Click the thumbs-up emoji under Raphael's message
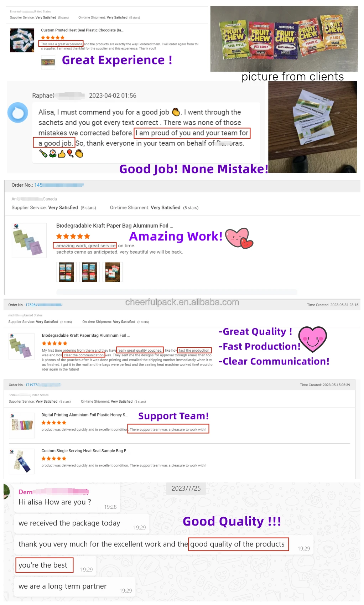The height and width of the screenshot is (605, 364). (x=62, y=154)
